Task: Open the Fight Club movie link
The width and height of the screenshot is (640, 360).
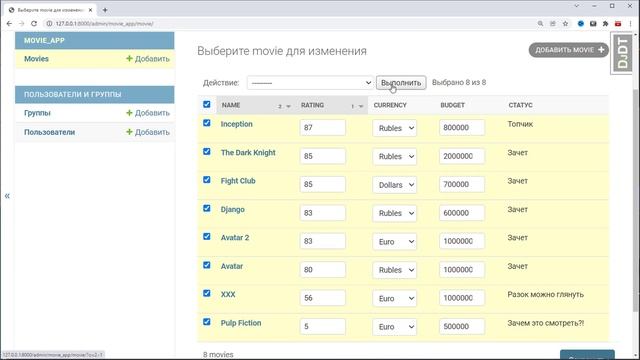Action: 238,181
